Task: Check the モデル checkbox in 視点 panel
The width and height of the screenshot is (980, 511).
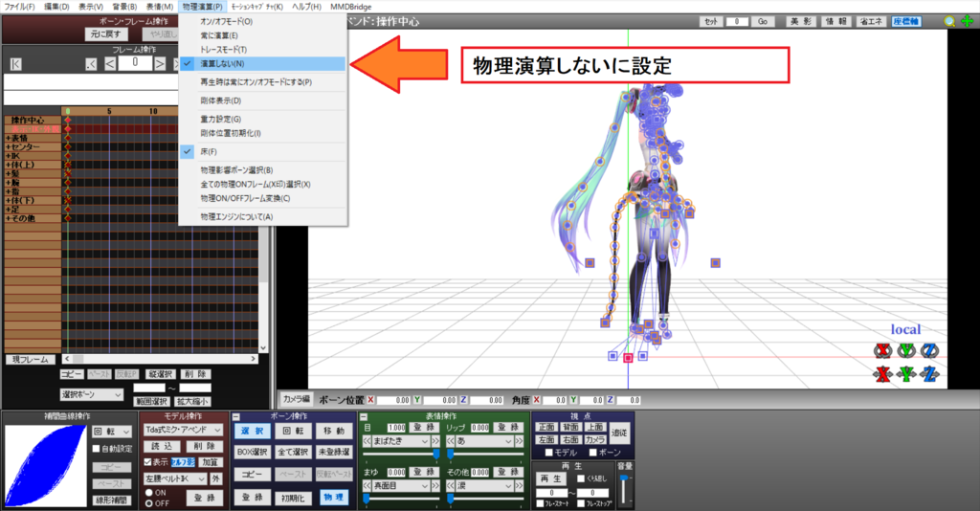Action: point(548,453)
